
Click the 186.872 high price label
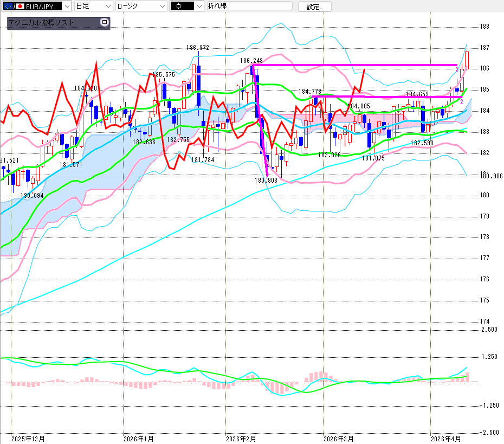tap(198, 48)
